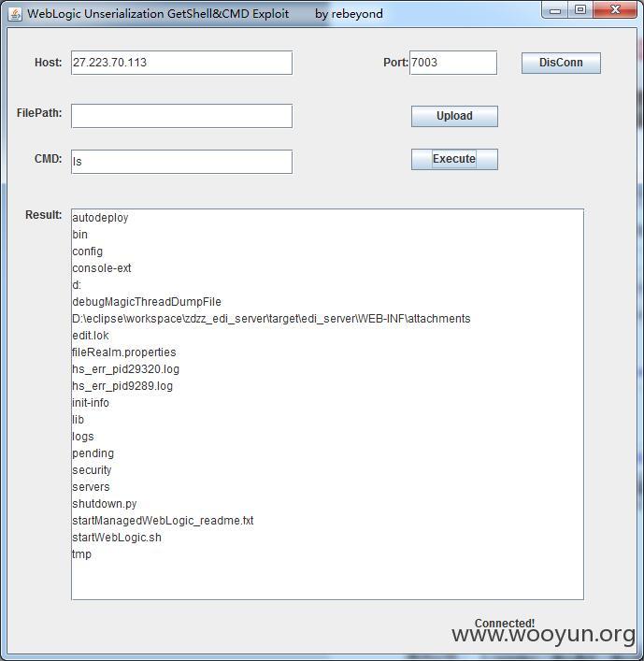Click the Result: label

[43, 215]
